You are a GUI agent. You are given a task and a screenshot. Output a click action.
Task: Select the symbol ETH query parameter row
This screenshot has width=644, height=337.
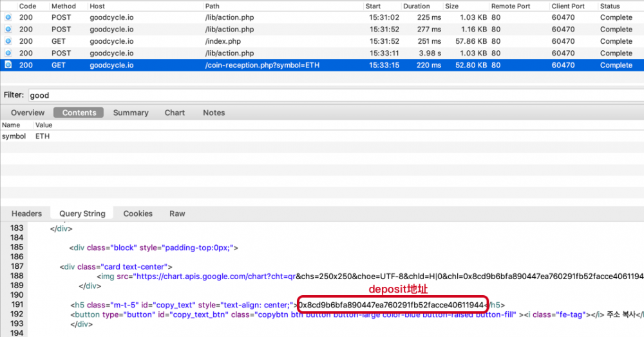click(26, 136)
